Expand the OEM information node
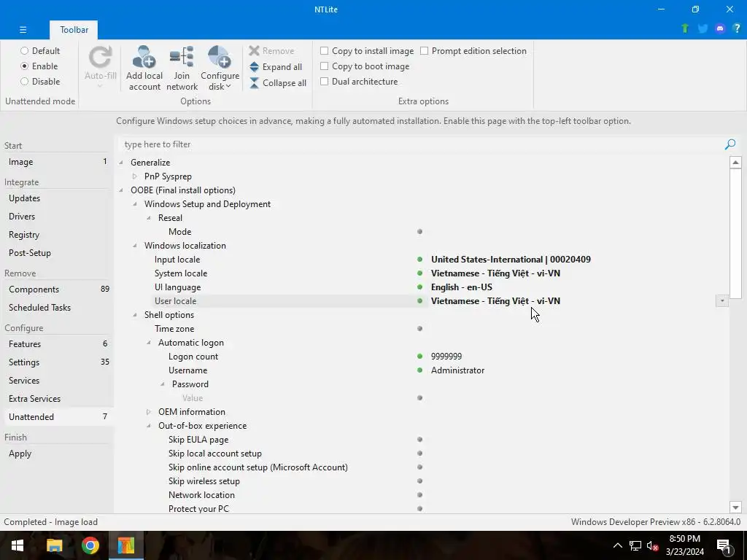Image resolution: width=747 pixels, height=560 pixels. [x=149, y=412]
